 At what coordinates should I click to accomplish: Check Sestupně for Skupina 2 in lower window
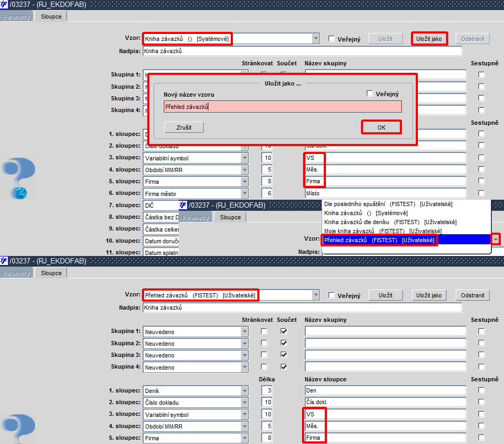[481, 343]
